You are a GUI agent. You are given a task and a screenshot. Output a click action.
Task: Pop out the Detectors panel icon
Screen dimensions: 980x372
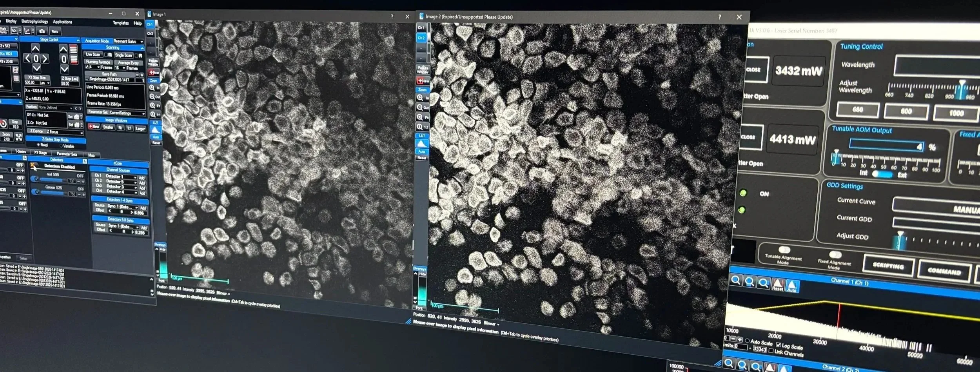point(85,161)
